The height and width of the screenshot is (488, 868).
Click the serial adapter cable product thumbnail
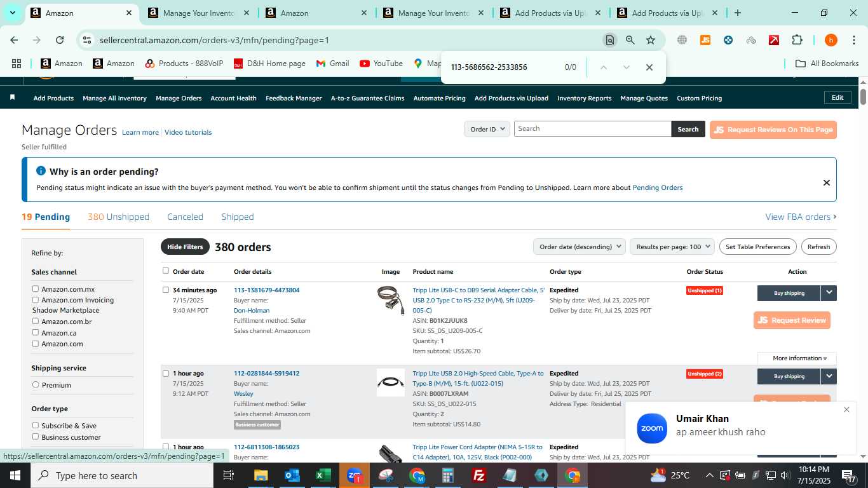390,301
